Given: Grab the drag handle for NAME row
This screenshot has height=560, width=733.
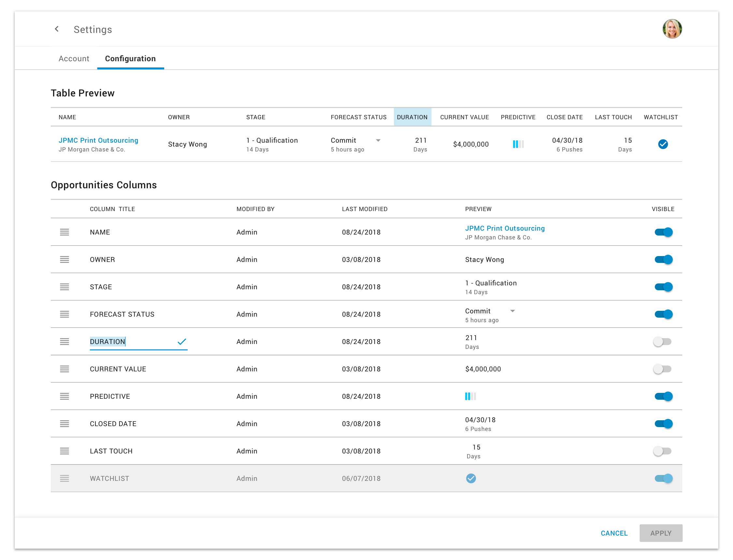Looking at the screenshot, I should click(x=64, y=232).
